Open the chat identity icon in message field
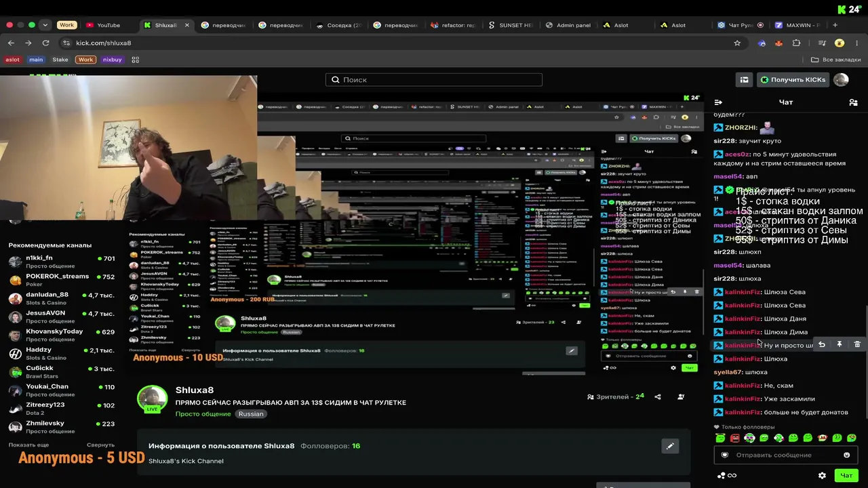868x488 pixels. (x=724, y=455)
